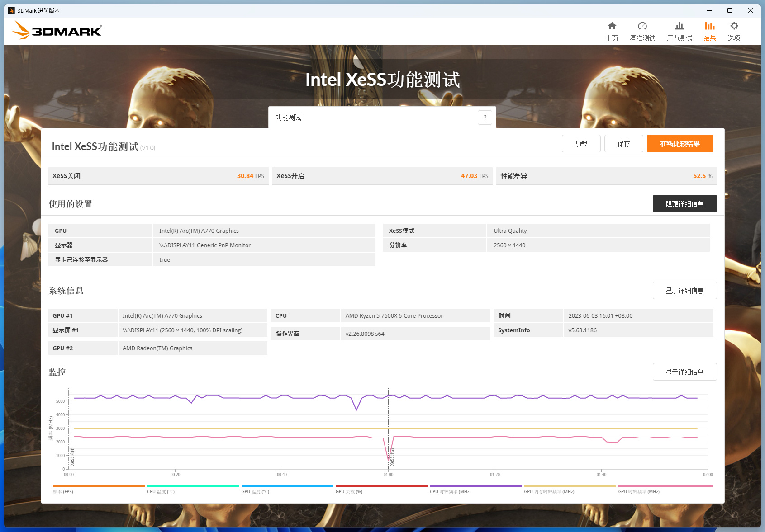
Task: Open the 压力测试 stress test tab
Action: pos(679,32)
